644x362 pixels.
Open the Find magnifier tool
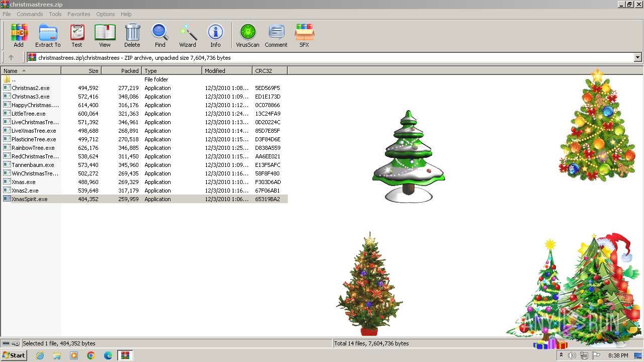[160, 35]
